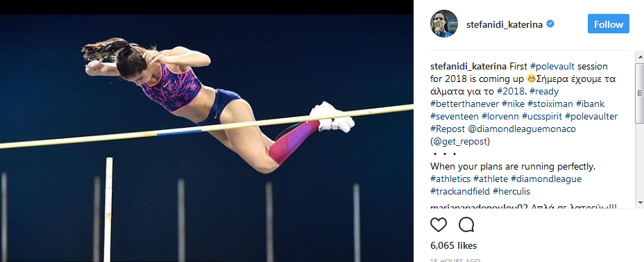Click the comments scrollbar up arrow

[640, 56]
